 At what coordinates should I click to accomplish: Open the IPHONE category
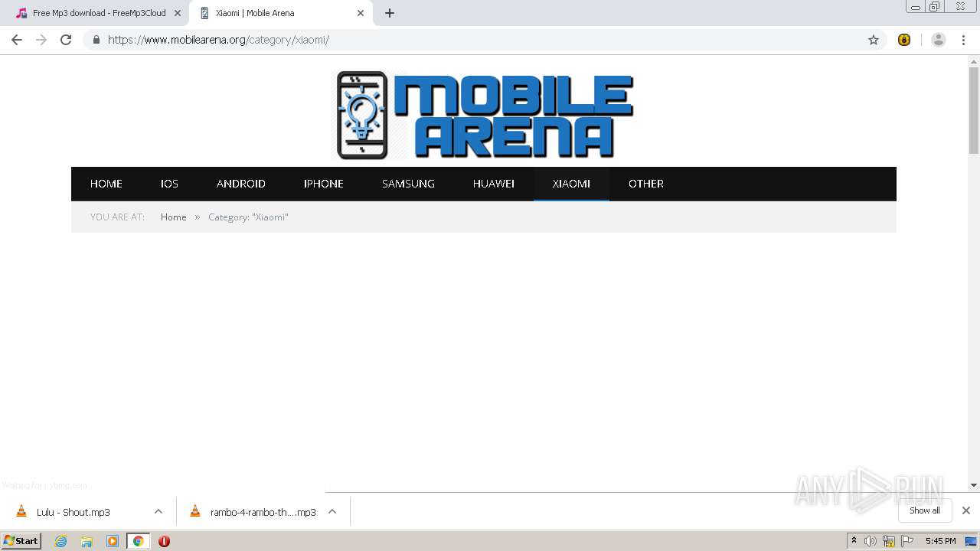point(323,184)
